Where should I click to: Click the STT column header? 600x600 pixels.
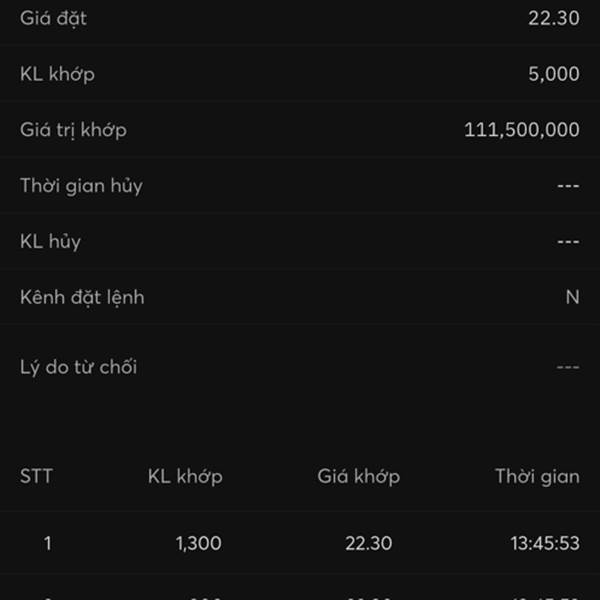[36, 476]
